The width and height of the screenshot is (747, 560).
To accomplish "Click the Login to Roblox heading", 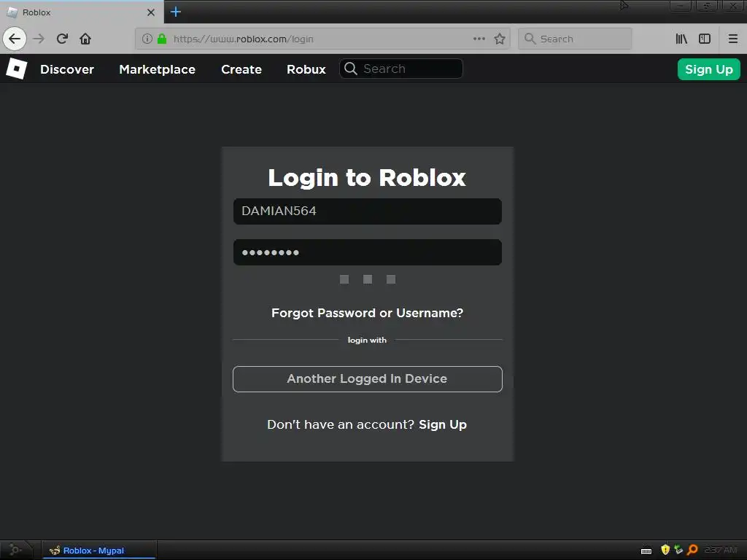I will coord(367,178).
